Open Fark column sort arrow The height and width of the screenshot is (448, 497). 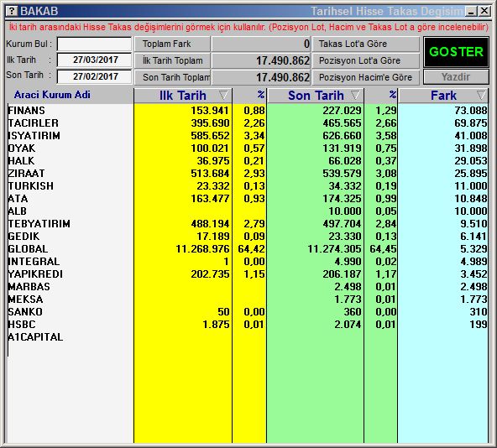pos(481,95)
